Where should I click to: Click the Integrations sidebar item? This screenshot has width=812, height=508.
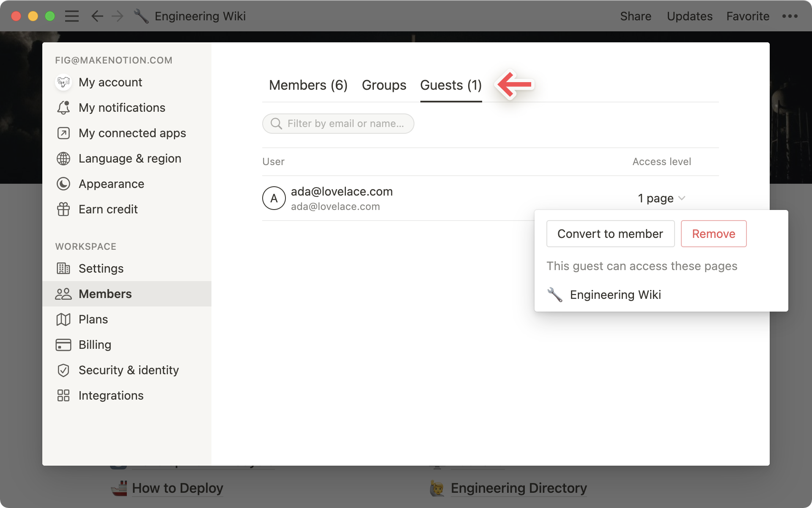(x=111, y=395)
